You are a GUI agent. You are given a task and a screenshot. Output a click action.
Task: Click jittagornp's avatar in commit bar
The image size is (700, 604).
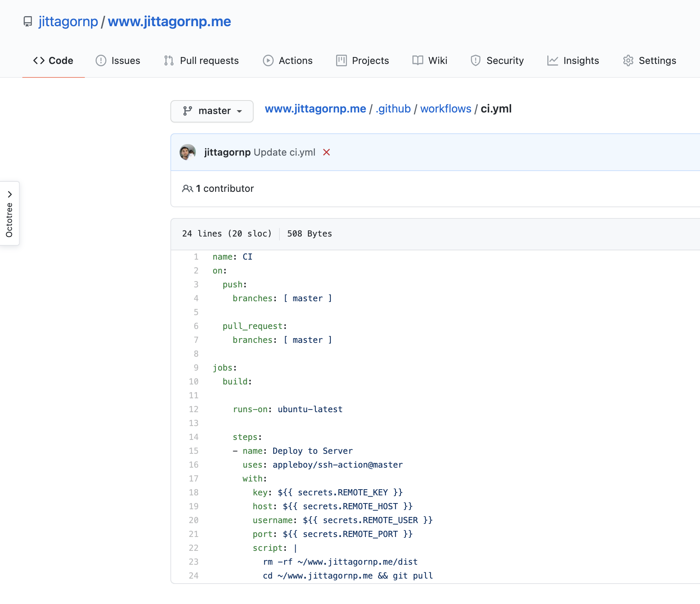[x=188, y=153]
